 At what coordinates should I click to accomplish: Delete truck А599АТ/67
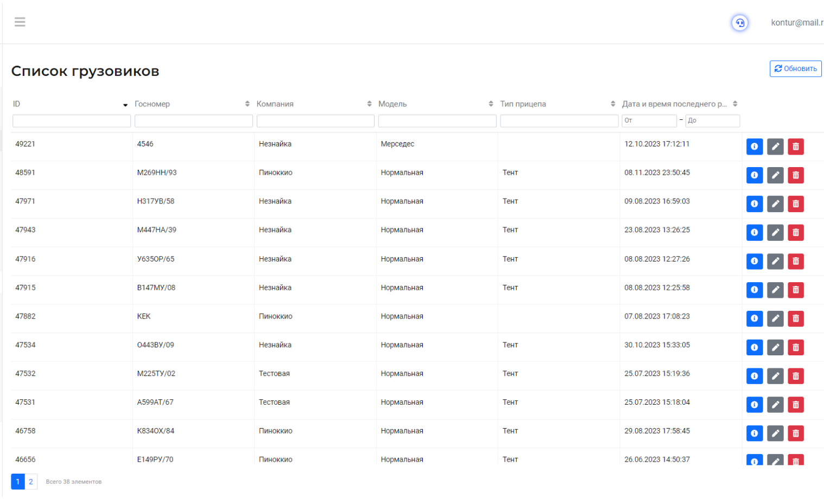click(795, 405)
